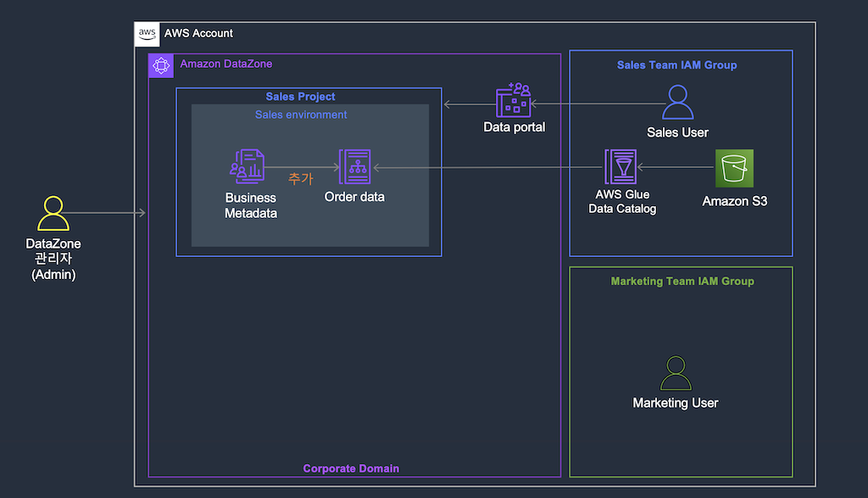Click the Order data icon
The width and height of the screenshot is (868, 498).
(x=354, y=166)
